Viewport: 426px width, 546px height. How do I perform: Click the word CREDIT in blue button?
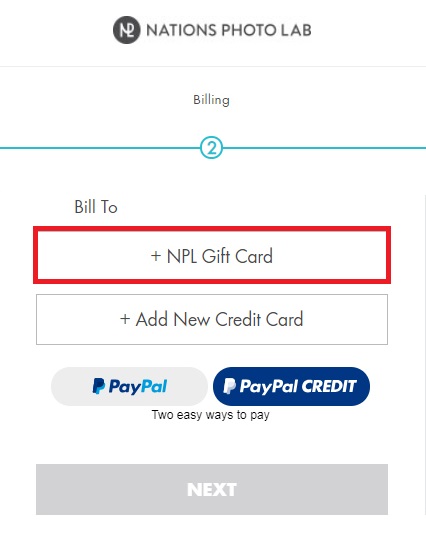329,386
